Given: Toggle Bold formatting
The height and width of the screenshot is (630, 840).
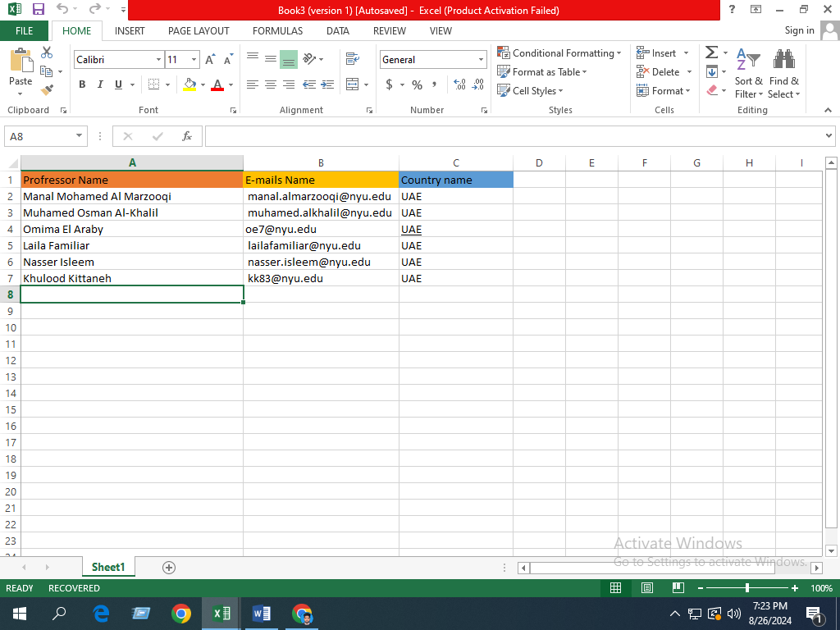Looking at the screenshot, I should click(x=82, y=84).
